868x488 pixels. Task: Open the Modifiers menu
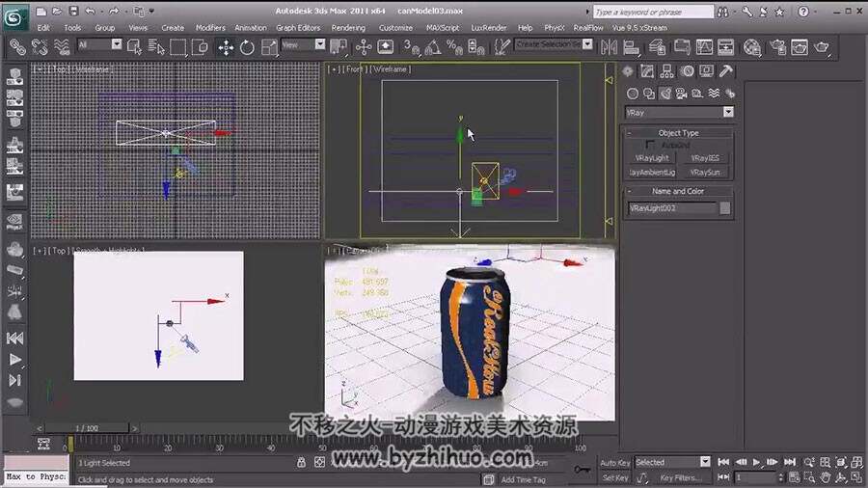pos(210,28)
